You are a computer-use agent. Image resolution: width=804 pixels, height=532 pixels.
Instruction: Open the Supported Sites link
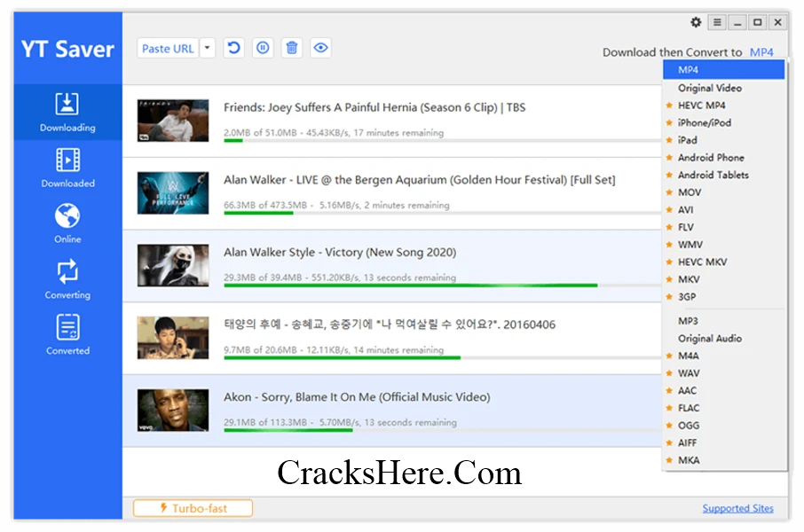click(737, 508)
